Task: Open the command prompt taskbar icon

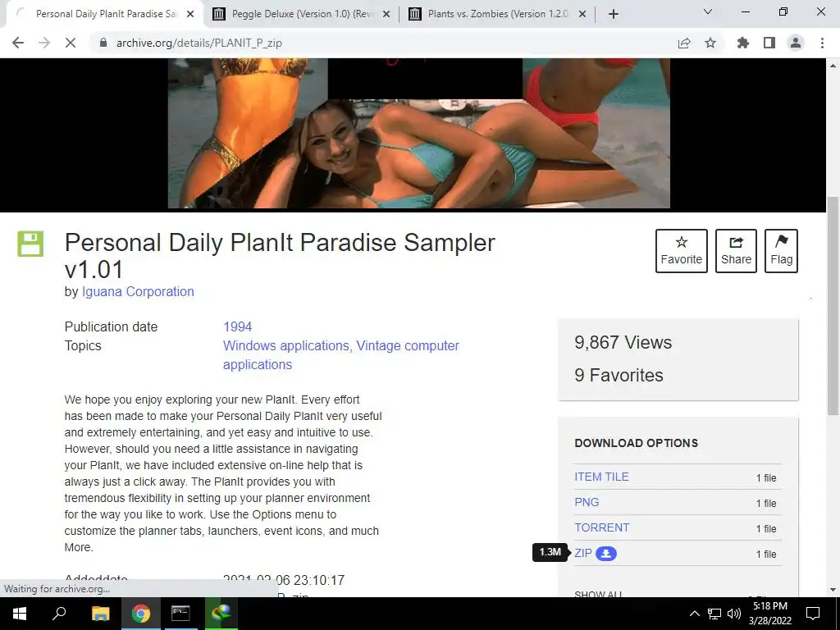Action: 180,614
